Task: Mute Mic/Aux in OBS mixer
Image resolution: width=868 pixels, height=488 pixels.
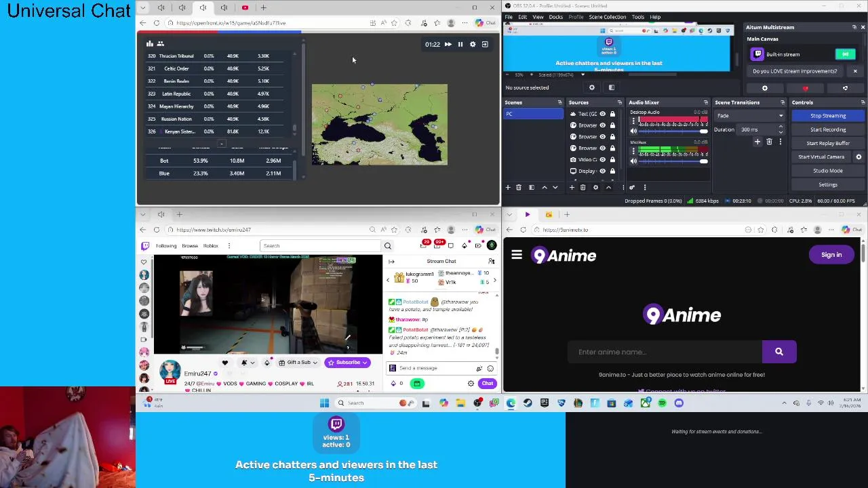Action: point(633,161)
